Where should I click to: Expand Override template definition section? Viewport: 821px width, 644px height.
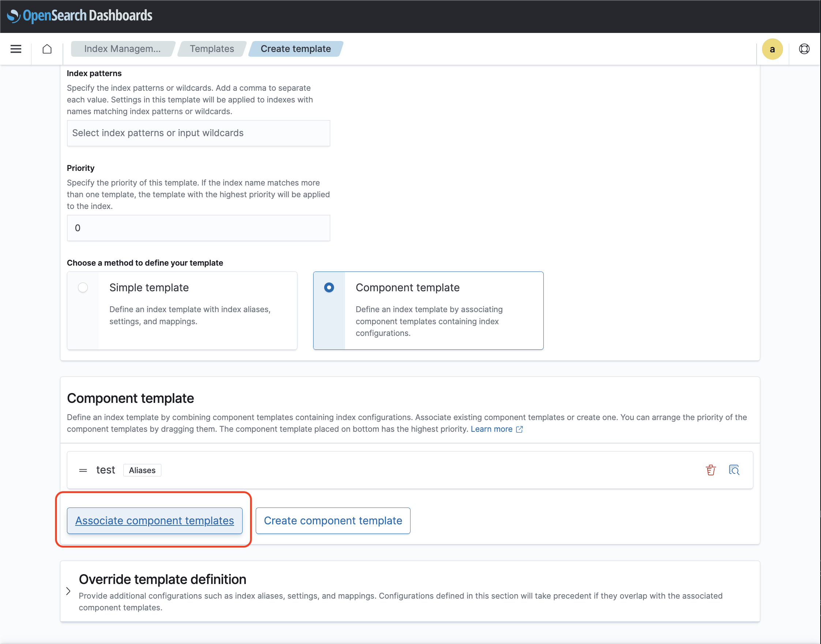coord(69,591)
